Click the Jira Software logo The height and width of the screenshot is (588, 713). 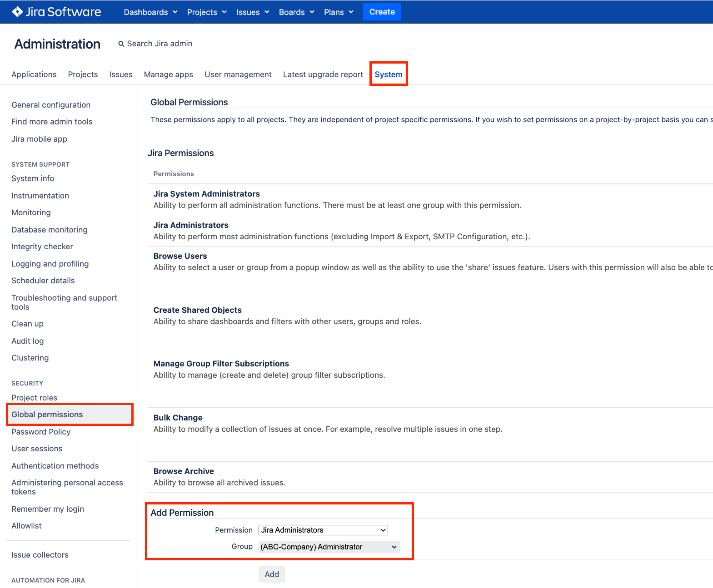coord(56,12)
